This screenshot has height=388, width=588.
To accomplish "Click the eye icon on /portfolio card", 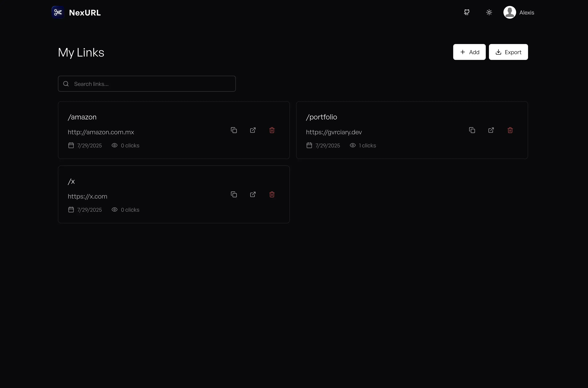I will 353,145.
